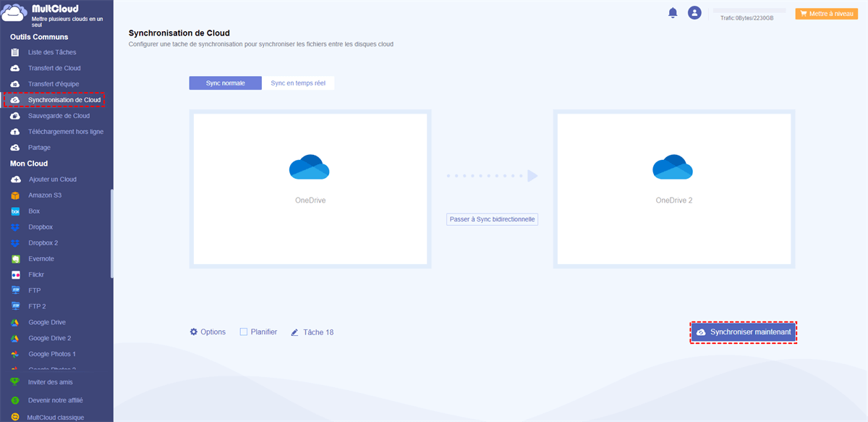Click the Transfert de Cloud label
Viewport: 868px width, 422px height.
pyautogui.click(x=55, y=68)
